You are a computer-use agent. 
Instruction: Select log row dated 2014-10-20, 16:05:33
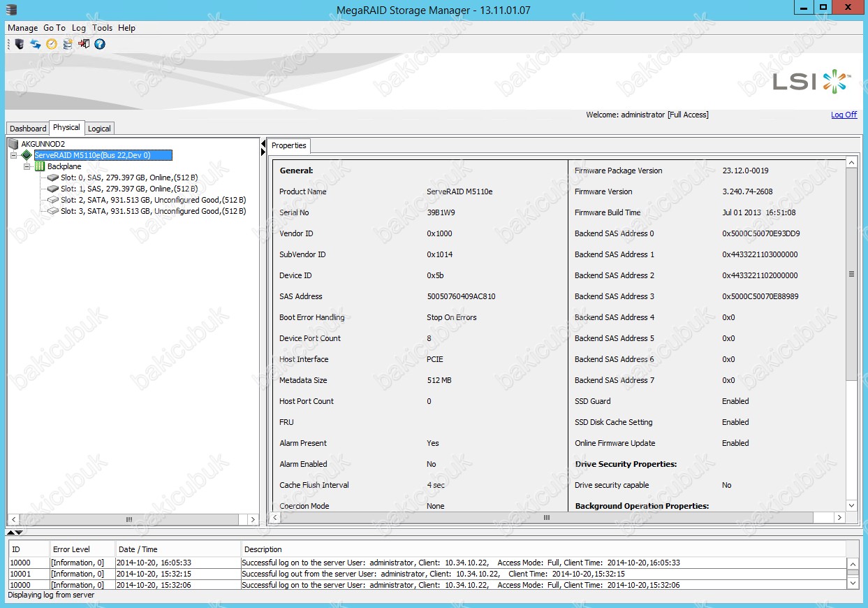point(427,563)
